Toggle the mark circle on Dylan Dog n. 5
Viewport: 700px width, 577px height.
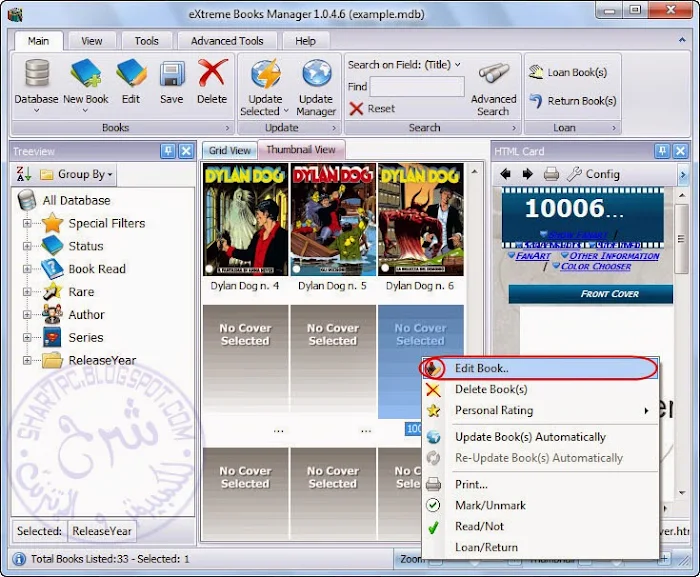296,268
